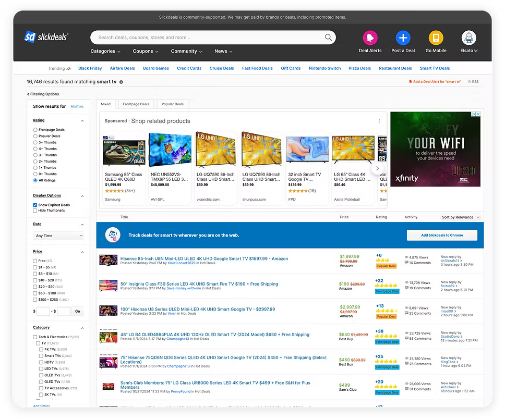Click the search magnifier icon
Image resolution: width=505 pixels, height=420 pixels.
tap(328, 38)
